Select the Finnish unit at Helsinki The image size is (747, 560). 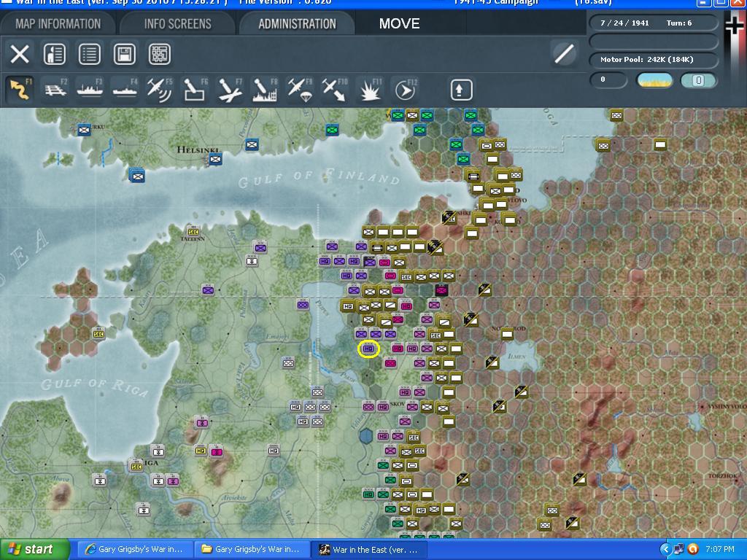coord(215,158)
